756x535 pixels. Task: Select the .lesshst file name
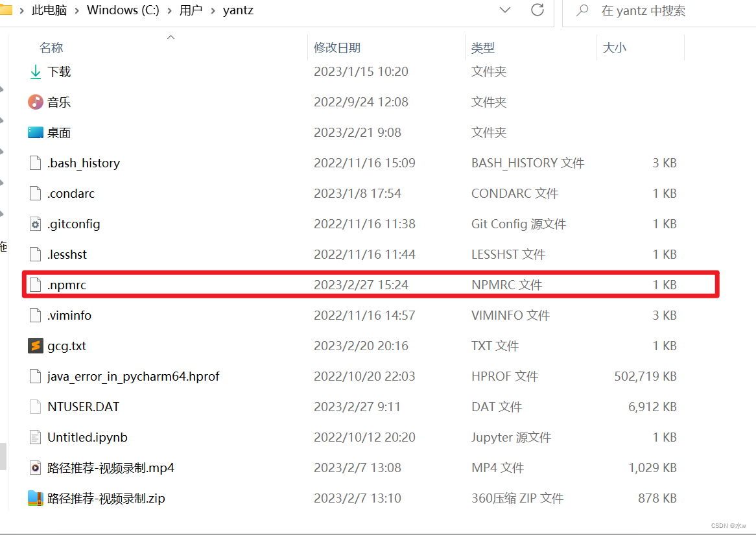(67, 254)
